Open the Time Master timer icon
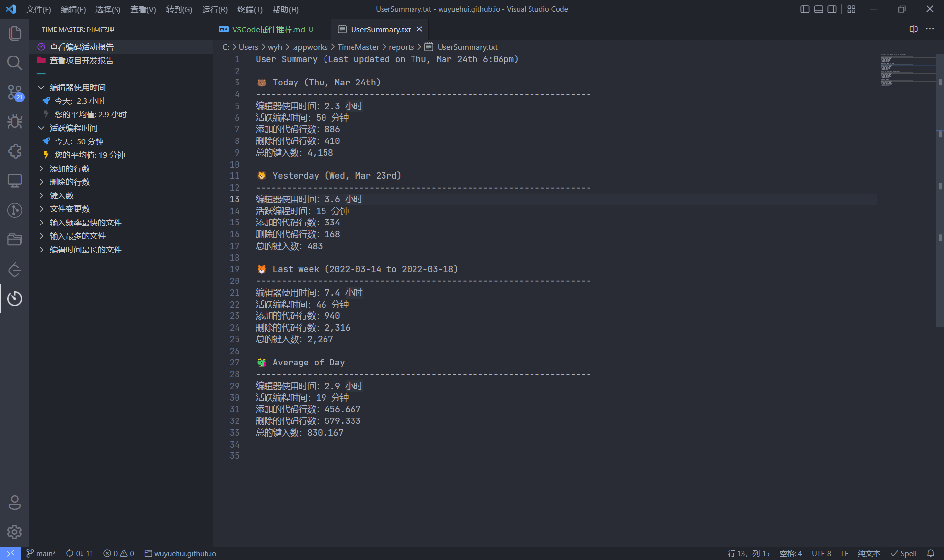Image resolution: width=944 pixels, height=560 pixels. click(15, 299)
